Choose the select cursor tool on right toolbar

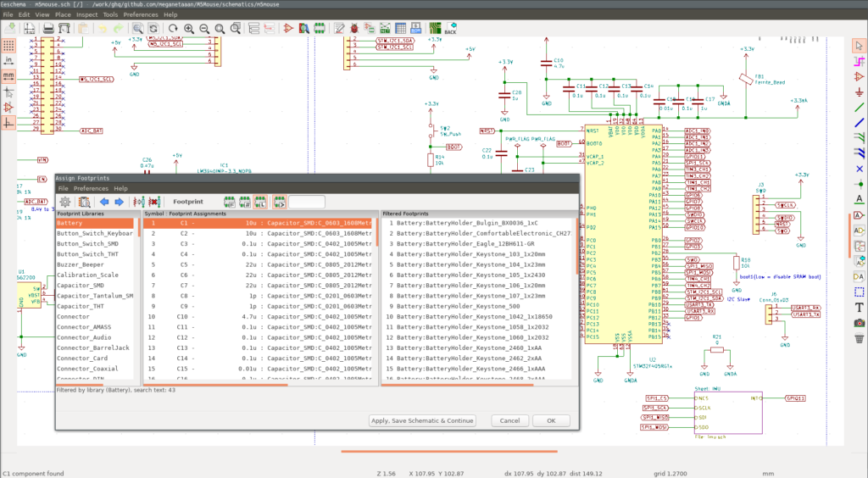860,46
